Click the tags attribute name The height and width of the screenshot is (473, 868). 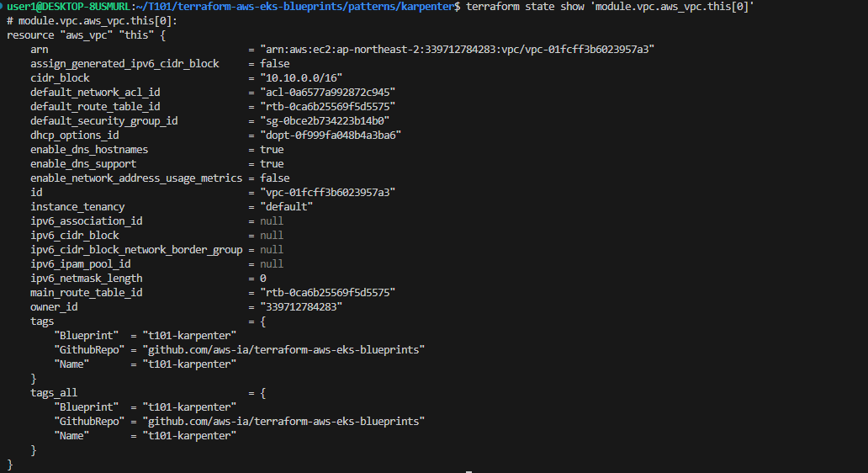(42, 322)
